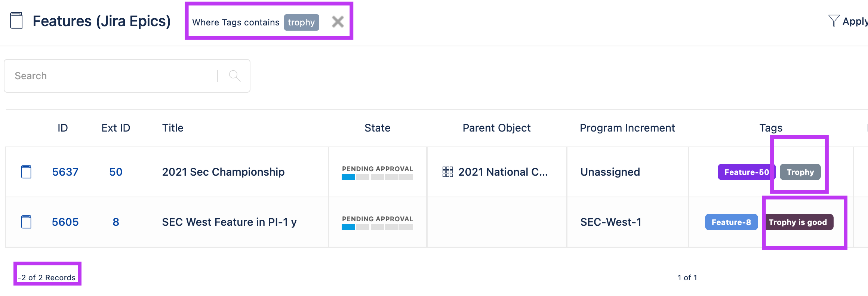This screenshot has width=868, height=296.
Task: Open external ID 8 link
Action: (116, 222)
